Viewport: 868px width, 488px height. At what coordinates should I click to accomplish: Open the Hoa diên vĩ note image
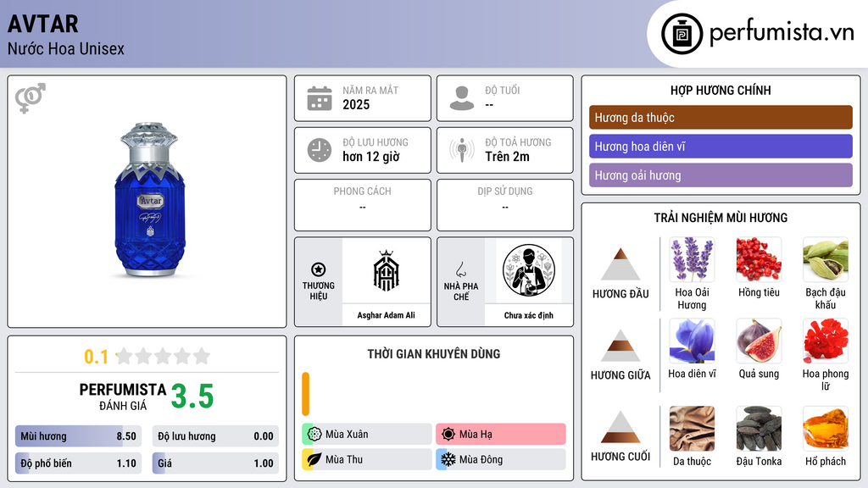pyautogui.click(x=692, y=341)
